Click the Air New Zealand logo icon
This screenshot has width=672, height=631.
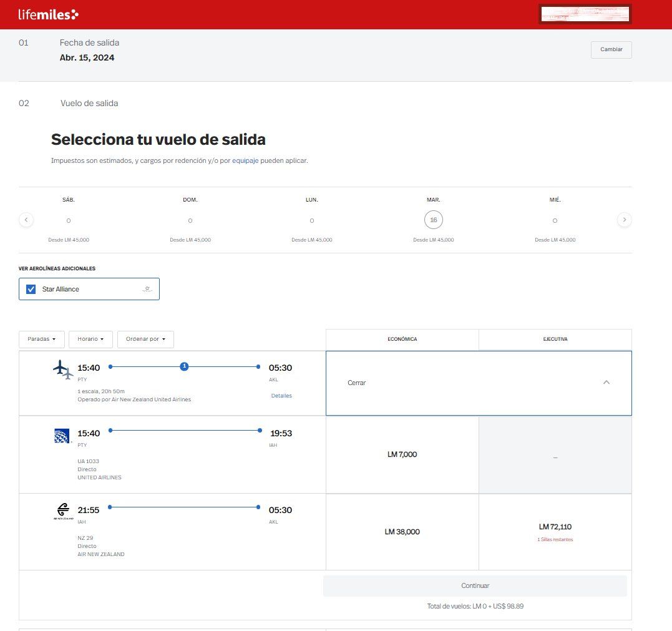[62, 512]
